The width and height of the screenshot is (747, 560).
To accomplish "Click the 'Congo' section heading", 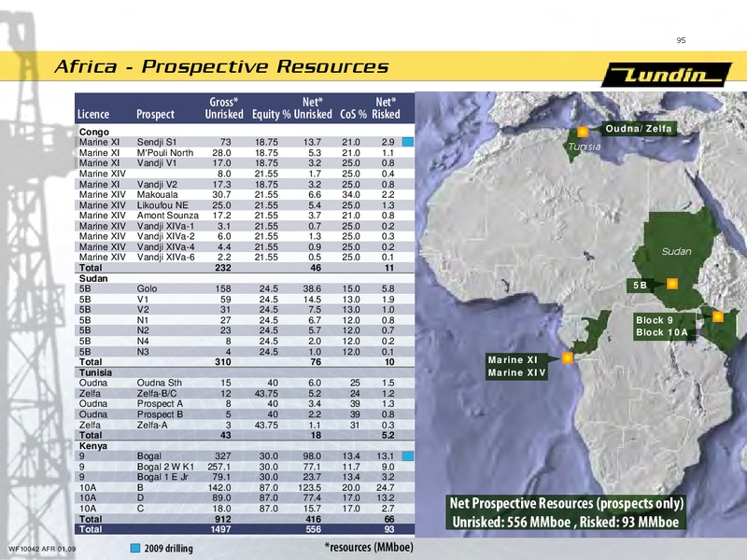I will pos(94,132).
